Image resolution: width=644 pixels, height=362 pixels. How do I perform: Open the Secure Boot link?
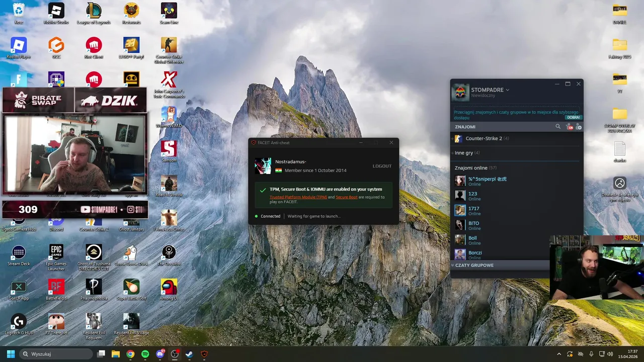coord(347,197)
